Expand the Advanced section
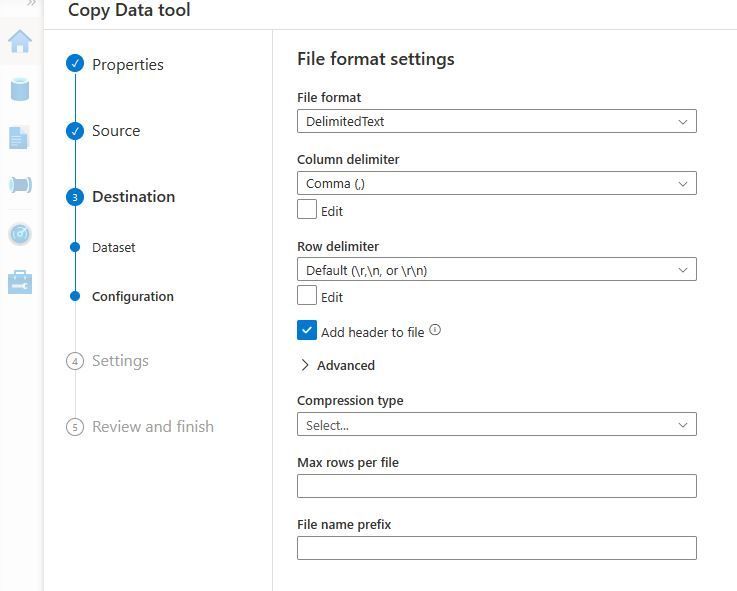Screen dimensions: 737x591 (337, 366)
